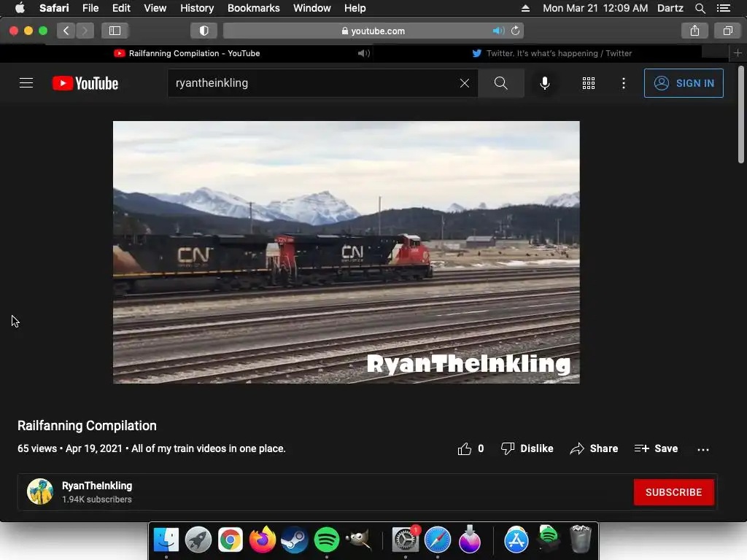747x560 pixels.
Task: Add a new Safari tab
Action: [x=738, y=53]
